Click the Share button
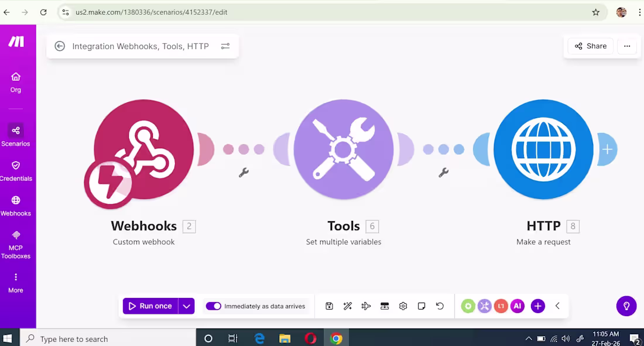 pos(591,46)
